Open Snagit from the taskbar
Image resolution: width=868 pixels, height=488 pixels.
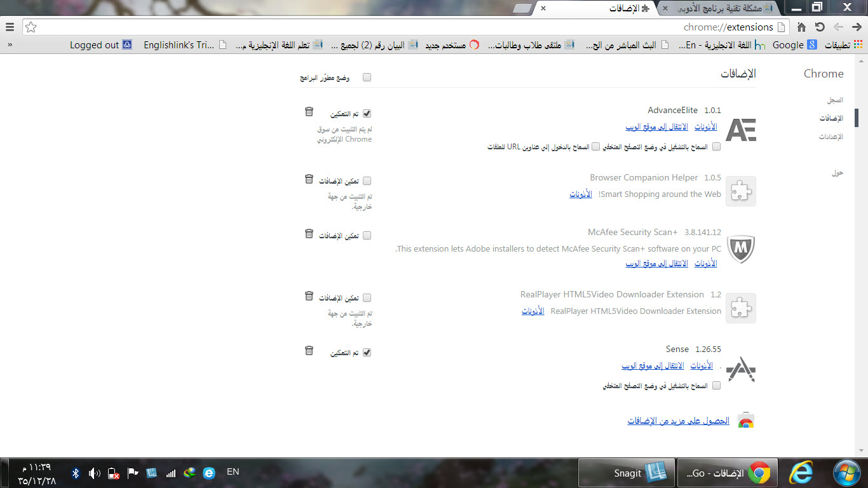pyautogui.click(x=627, y=473)
